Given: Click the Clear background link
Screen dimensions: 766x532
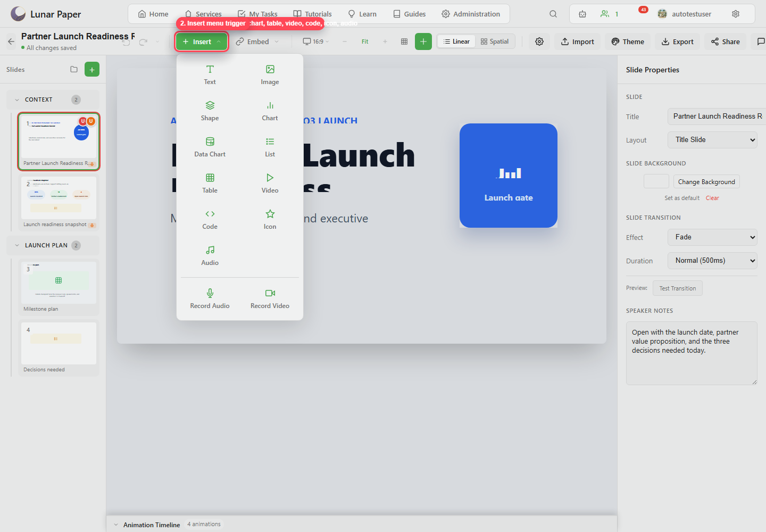Looking at the screenshot, I should point(712,198).
